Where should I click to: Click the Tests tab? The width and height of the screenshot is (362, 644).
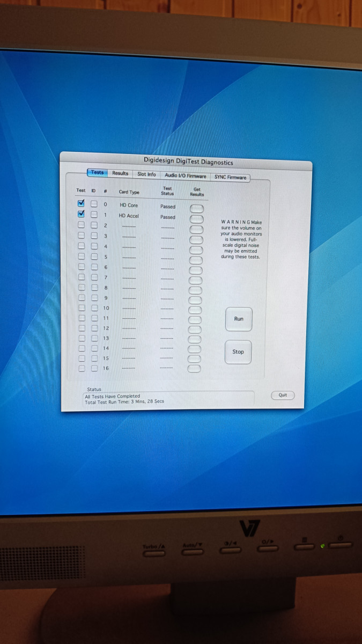(97, 172)
